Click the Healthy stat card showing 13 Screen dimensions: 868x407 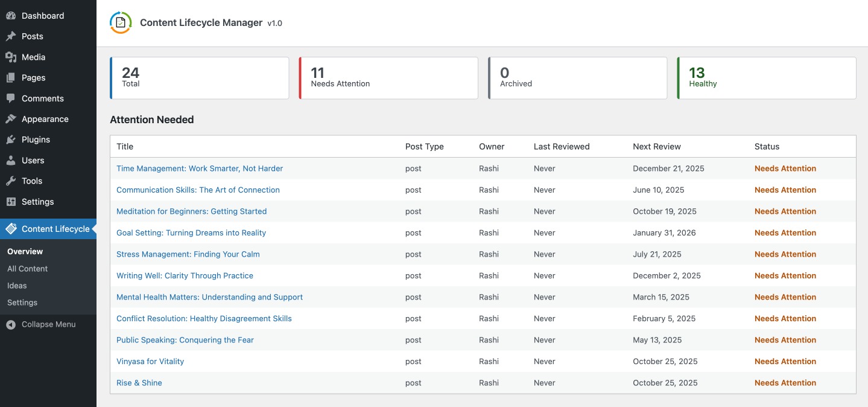coord(766,78)
